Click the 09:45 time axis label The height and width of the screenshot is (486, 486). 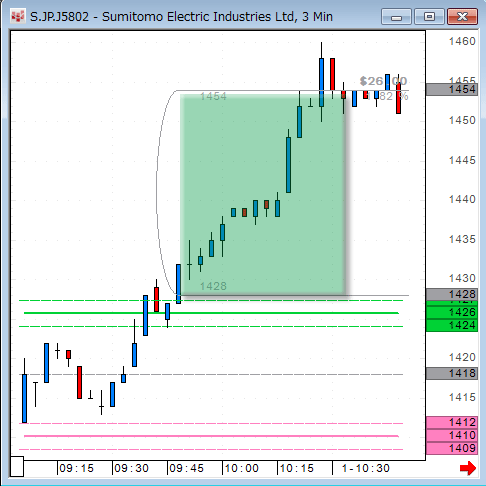pyautogui.click(x=186, y=468)
